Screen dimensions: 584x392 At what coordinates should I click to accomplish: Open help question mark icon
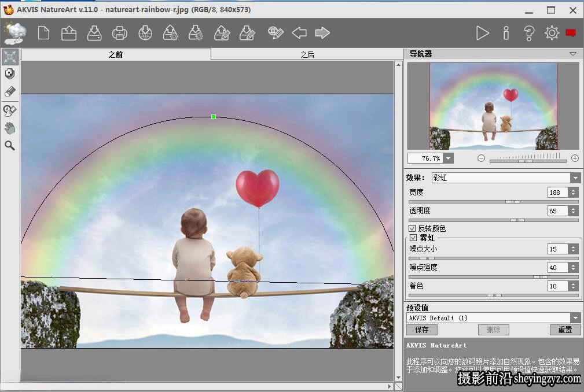[x=529, y=33]
